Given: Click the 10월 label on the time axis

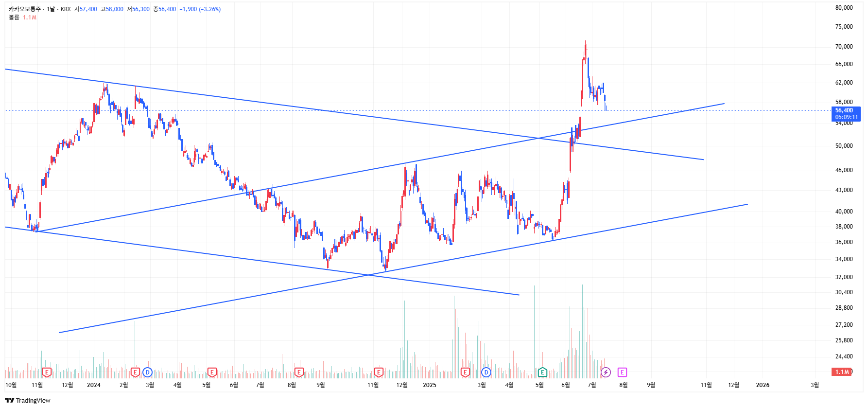Looking at the screenshot, I should coord(11,385).
